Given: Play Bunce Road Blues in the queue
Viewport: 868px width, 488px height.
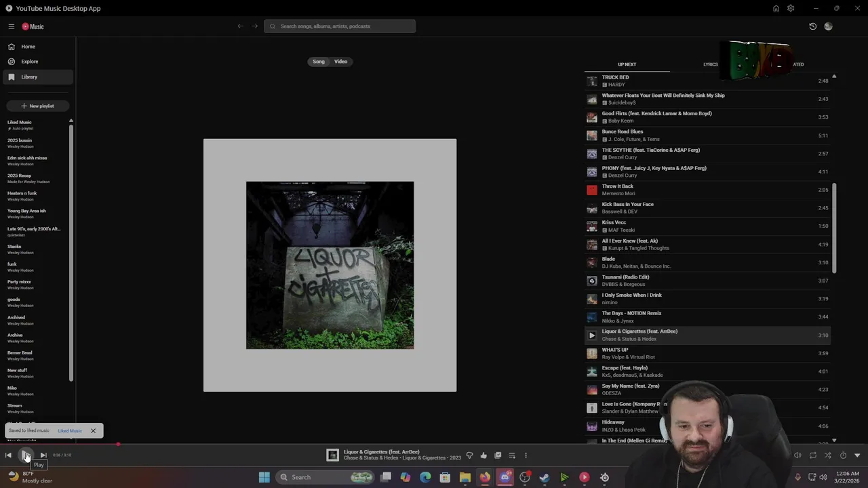Looking at the screenshot, I should (707, 135).
